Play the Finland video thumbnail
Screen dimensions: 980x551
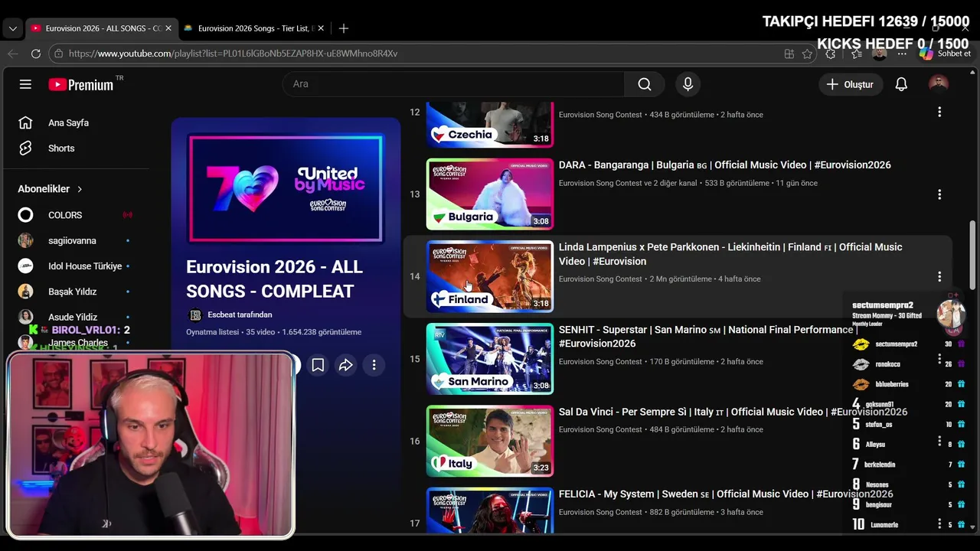(x=490, y=276)
